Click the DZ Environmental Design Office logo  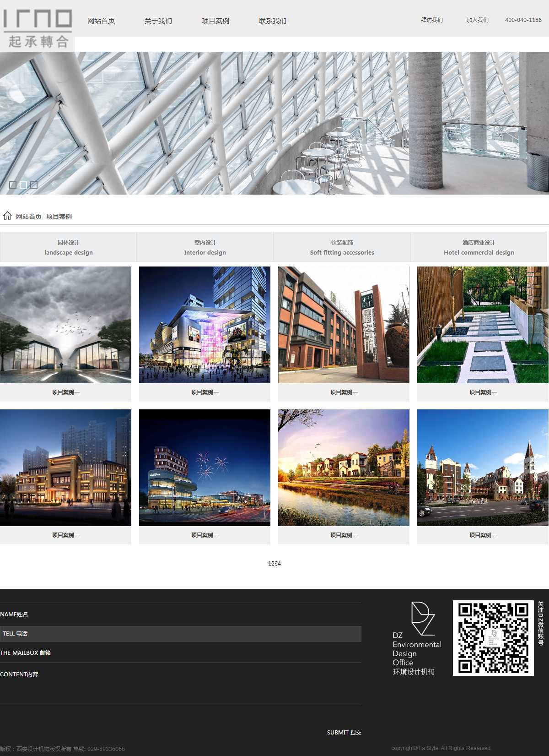tap(416, 639)
